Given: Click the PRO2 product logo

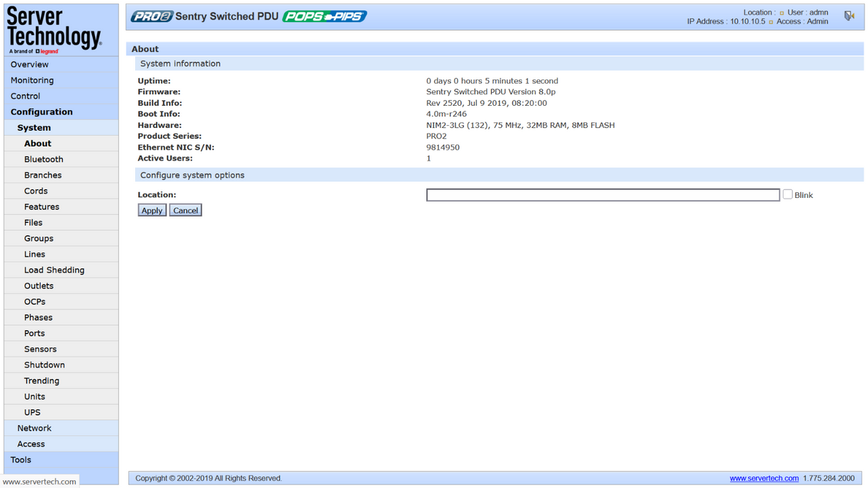Looking at the screenshot, I should (x=152, y=16).
